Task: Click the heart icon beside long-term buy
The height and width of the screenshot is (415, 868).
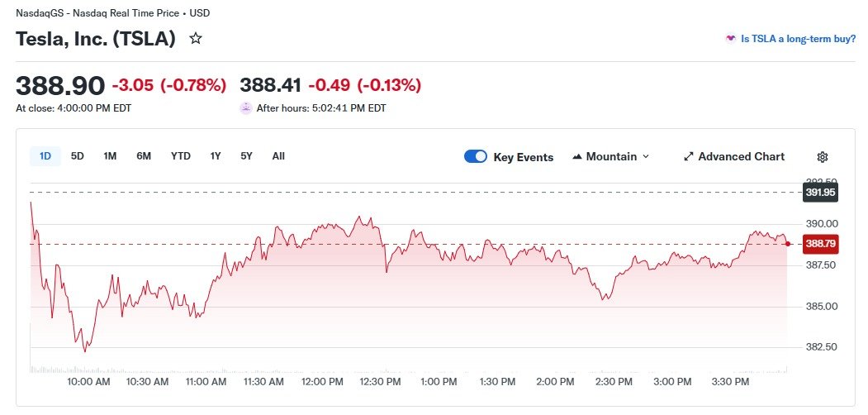Action: click(x=731, y=39)
